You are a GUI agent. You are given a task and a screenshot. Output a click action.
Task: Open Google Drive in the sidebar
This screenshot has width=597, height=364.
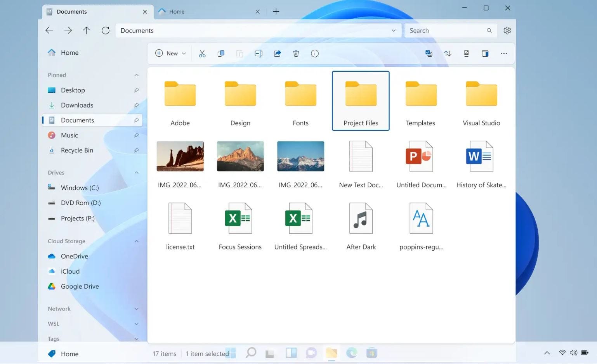pyautogui.click(x=80, y=286)
